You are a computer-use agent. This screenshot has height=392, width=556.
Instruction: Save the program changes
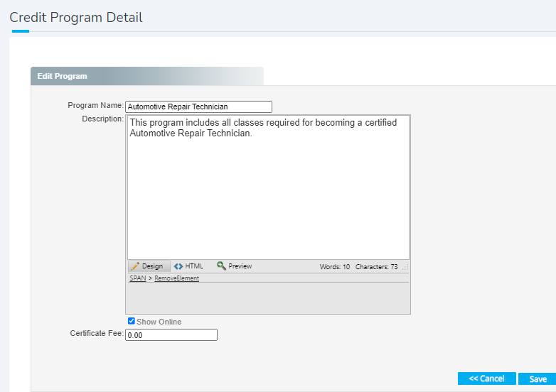(538, 379)
